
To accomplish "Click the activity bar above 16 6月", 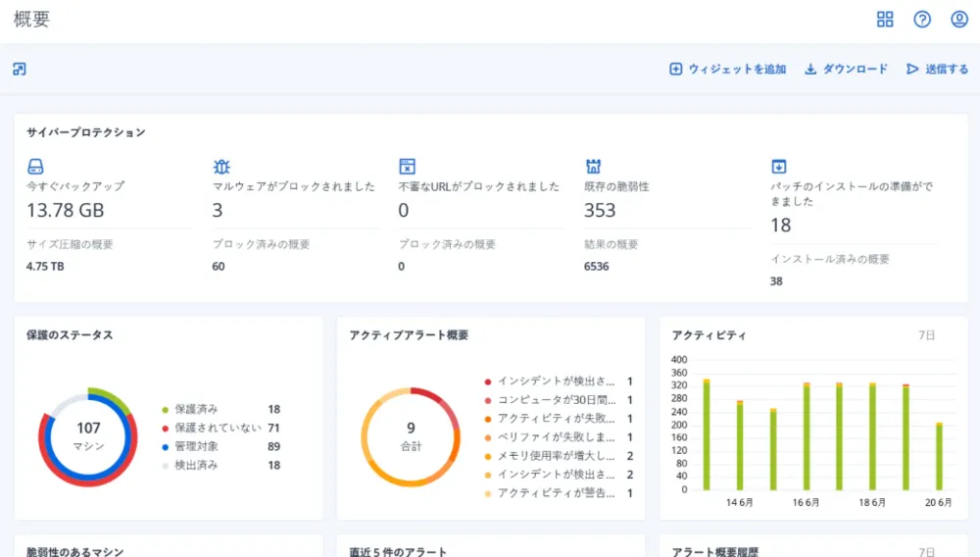I will [807, 436].
